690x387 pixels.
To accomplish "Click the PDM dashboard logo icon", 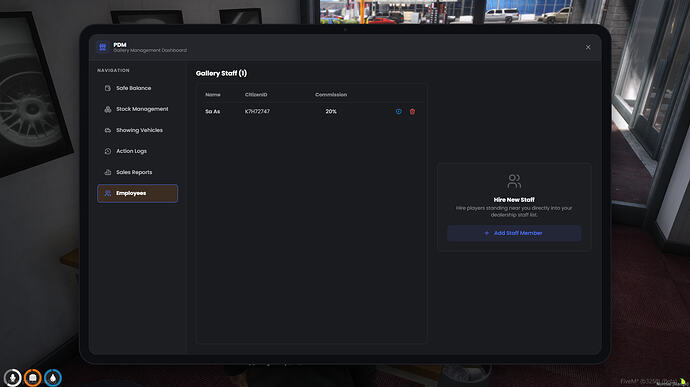I will coord(103,47).
